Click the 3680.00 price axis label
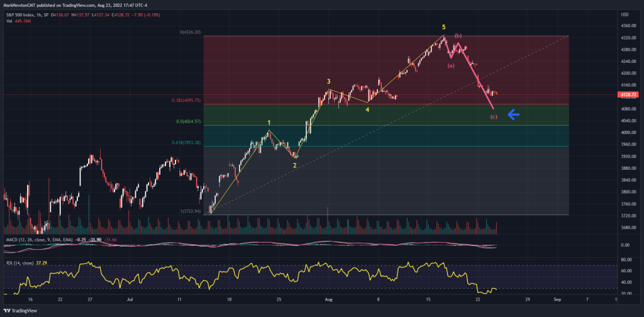This screenshot has width=644, height=317. click(x=629, y=228)
